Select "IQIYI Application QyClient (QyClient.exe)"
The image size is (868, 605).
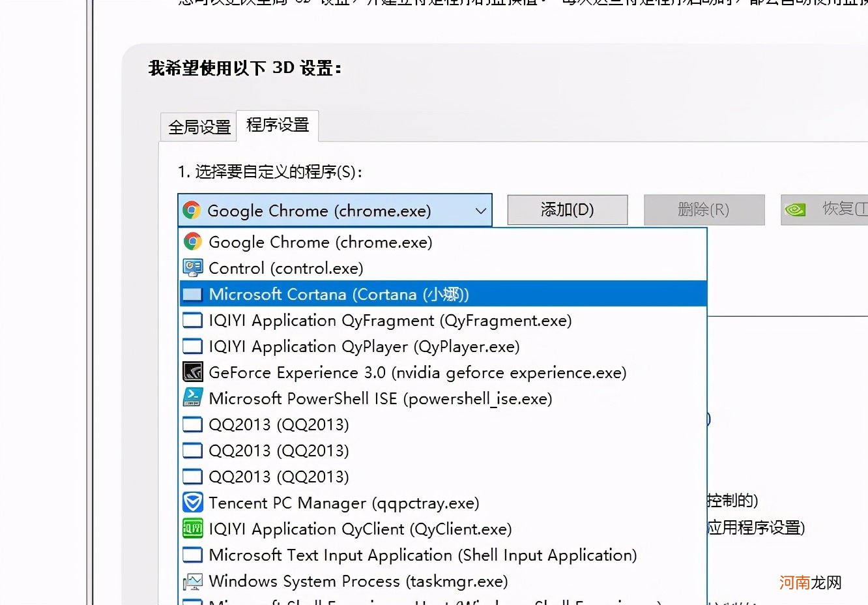pos(443,529)
